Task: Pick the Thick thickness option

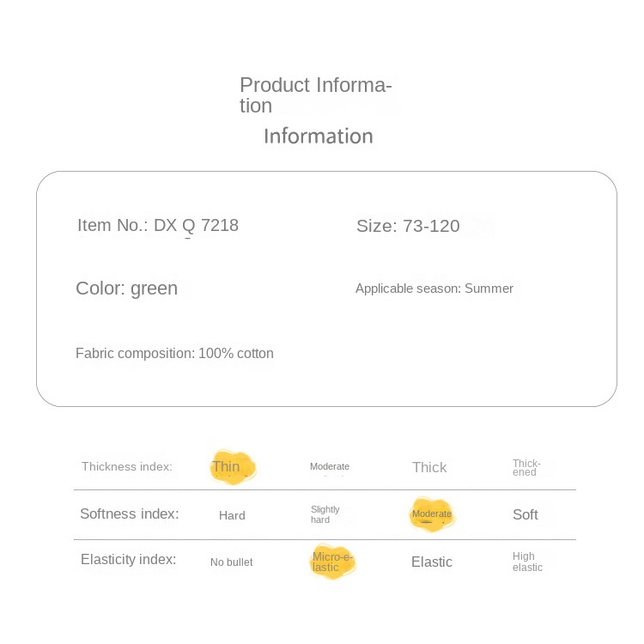Action: point(429,467)
